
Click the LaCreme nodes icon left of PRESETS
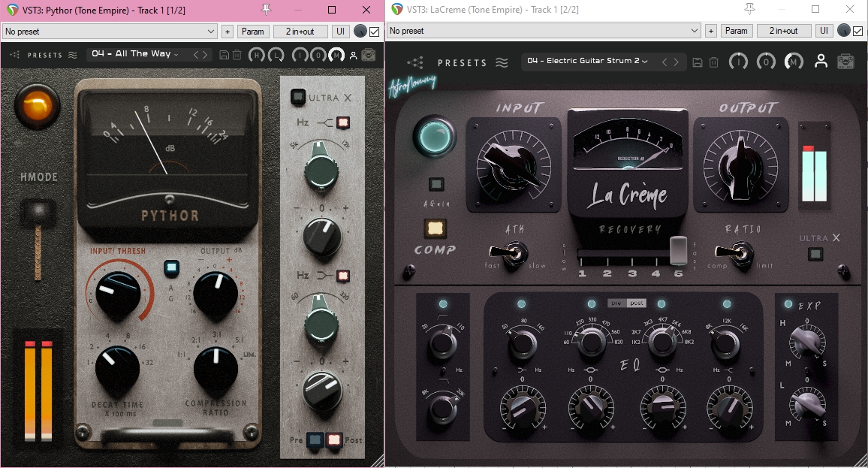click(414, 62)
